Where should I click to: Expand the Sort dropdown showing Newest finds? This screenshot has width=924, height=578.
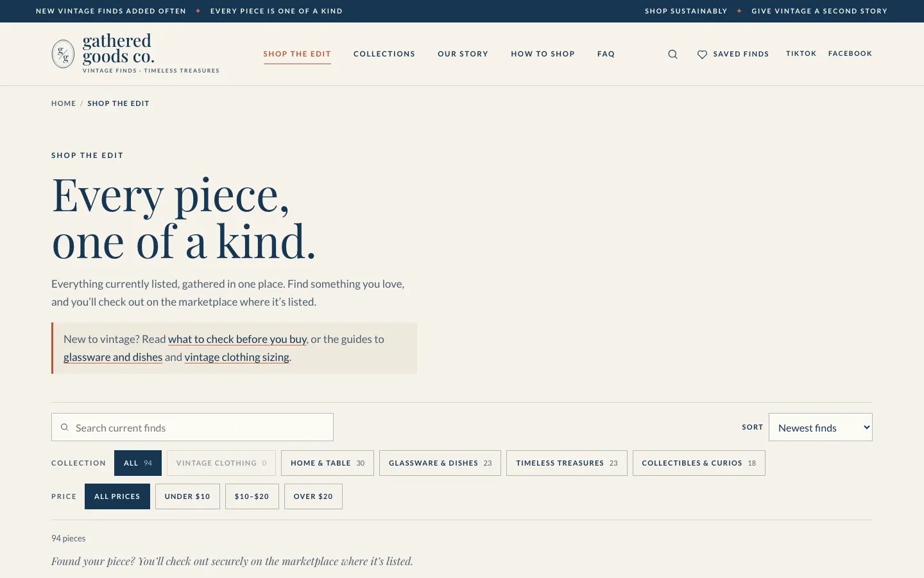(x=820, y=427)
